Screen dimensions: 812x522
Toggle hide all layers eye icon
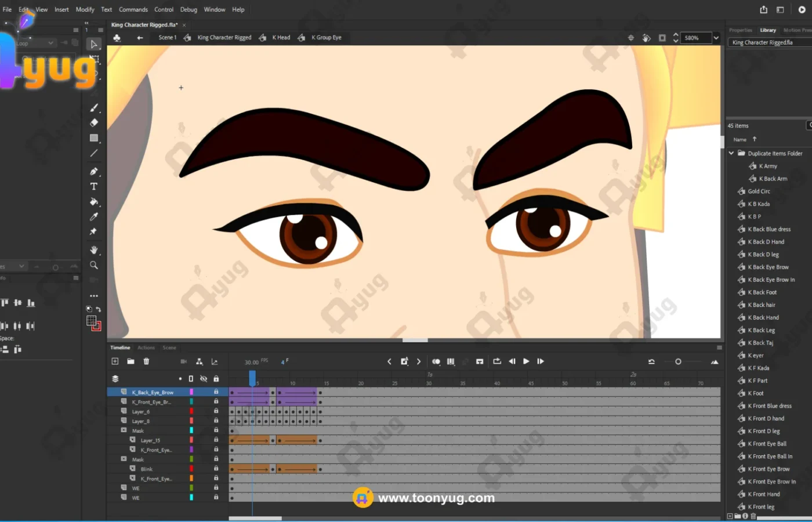coord(204,379)
